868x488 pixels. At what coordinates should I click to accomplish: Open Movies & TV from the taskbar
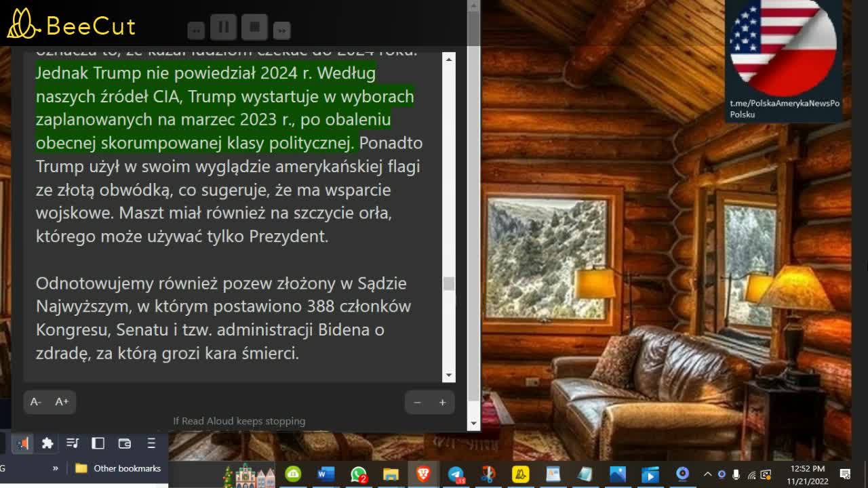pos(650,474)
